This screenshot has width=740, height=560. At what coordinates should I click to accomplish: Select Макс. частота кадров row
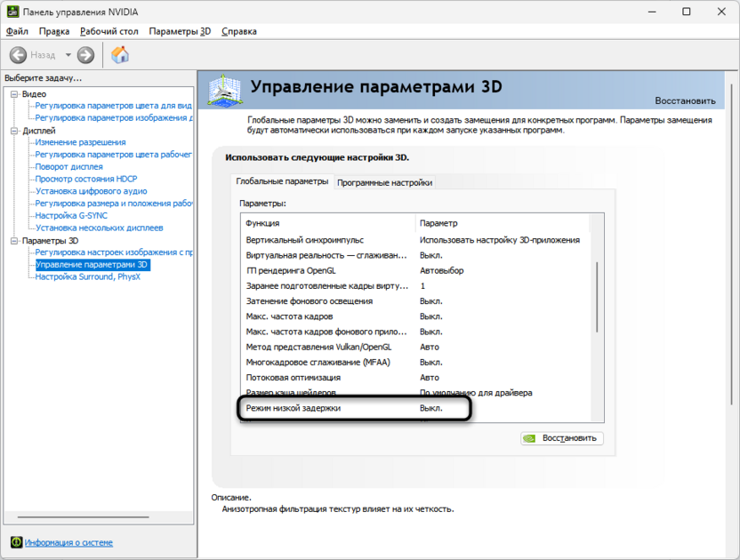[x=415, y=316]
